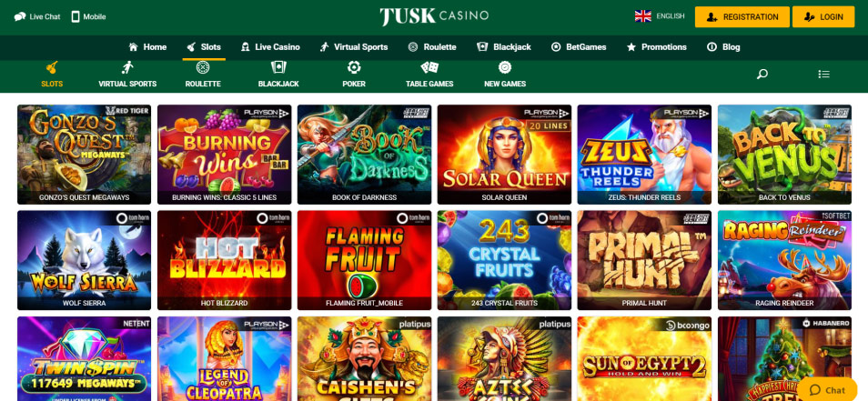Go to the Live Casino menu item
Screen dimensions: 868x401
pyautogui.click(x=270, y=47)
